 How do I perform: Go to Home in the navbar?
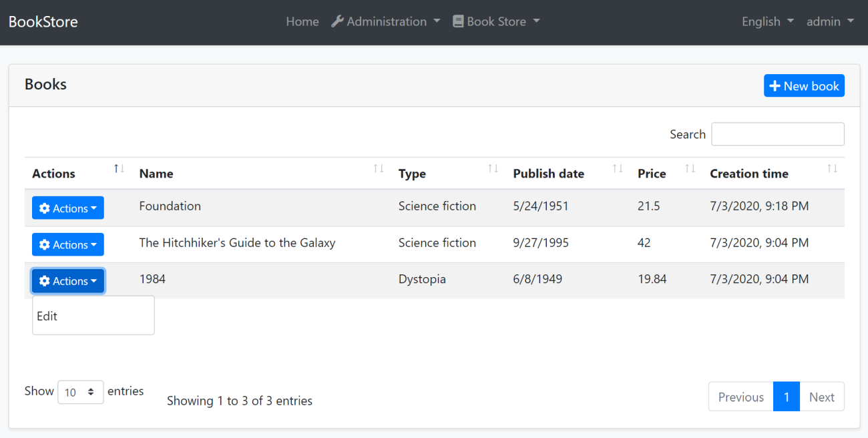(302, 21)
